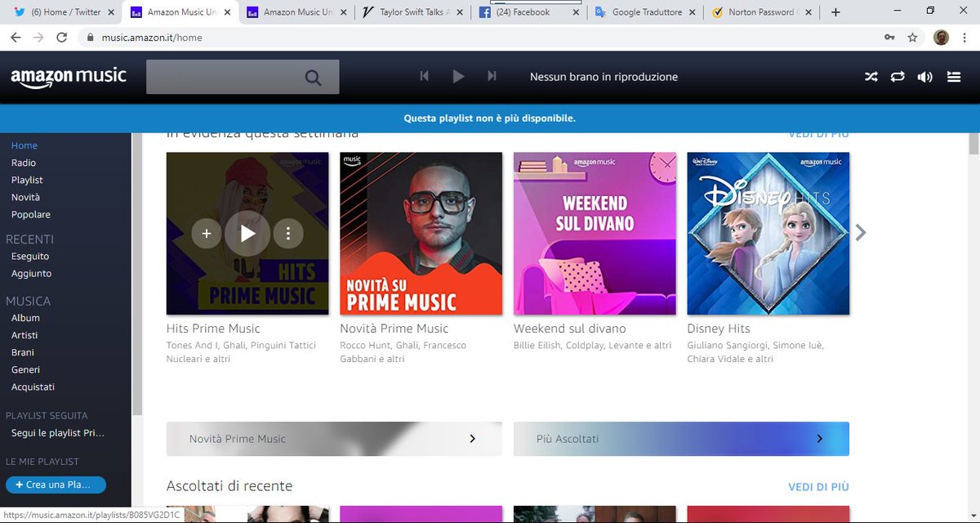Screen dimensions: 980x523
Task: Open Aggiunto under Recenti
Action: (31, 274)
